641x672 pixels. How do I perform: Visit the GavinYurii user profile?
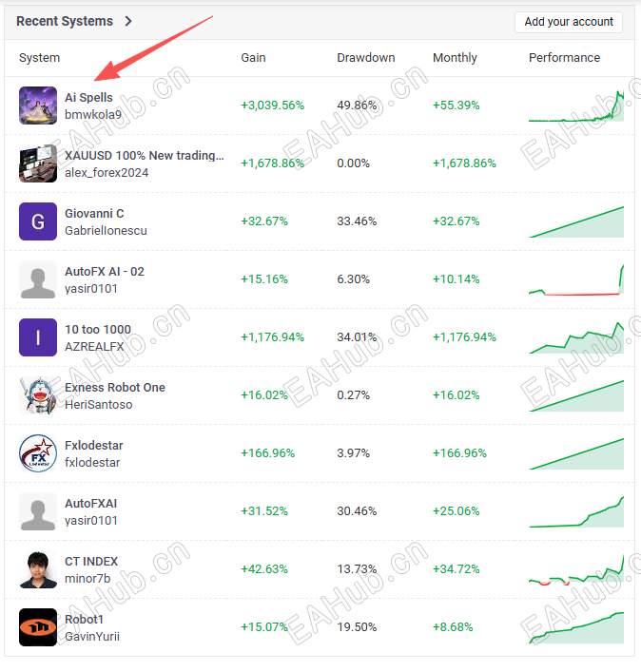coord(92,637)
